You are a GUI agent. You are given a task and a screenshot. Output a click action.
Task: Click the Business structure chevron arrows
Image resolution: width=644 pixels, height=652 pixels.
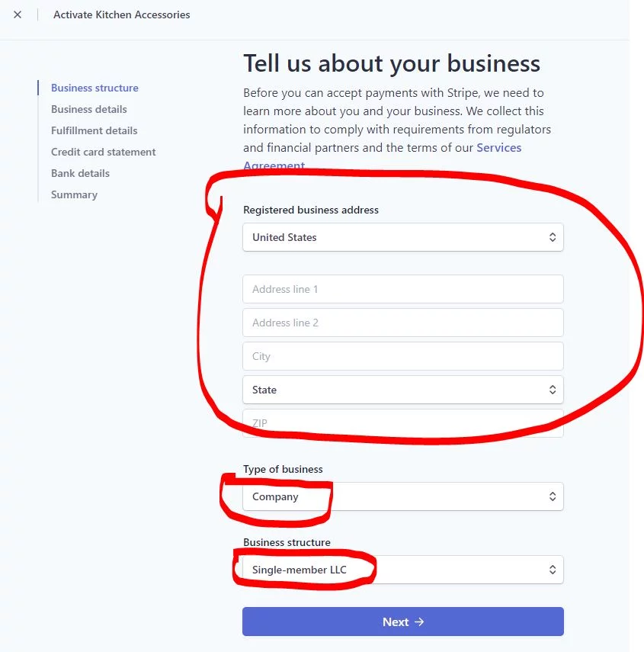point(553,570)
